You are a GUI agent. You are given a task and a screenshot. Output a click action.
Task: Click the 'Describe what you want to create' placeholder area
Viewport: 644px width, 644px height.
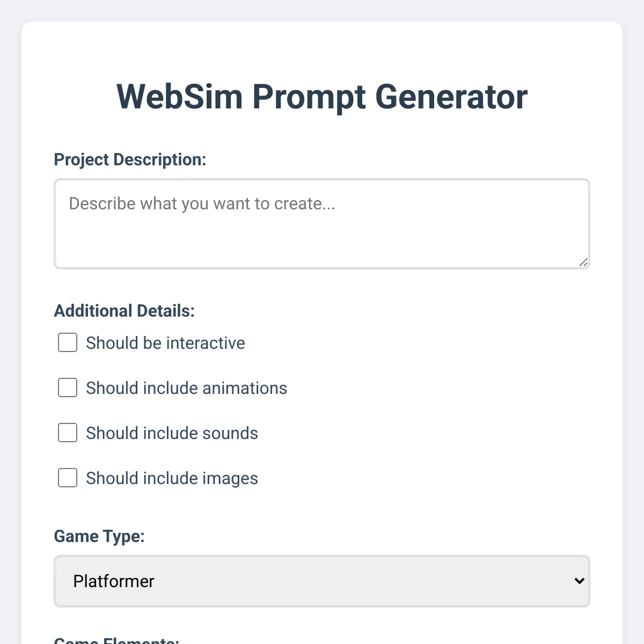point(200,204)
